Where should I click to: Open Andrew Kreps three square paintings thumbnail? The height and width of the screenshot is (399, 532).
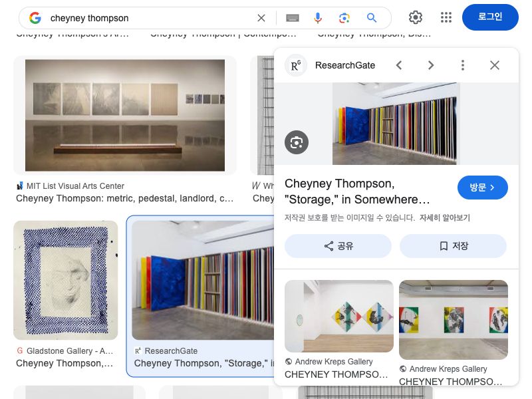pos(454,320)
